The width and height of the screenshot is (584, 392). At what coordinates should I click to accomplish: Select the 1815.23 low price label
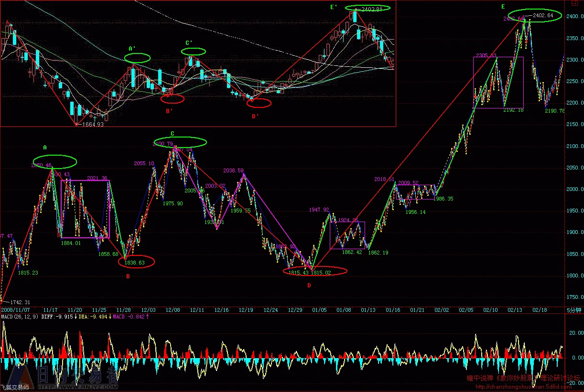28,273
